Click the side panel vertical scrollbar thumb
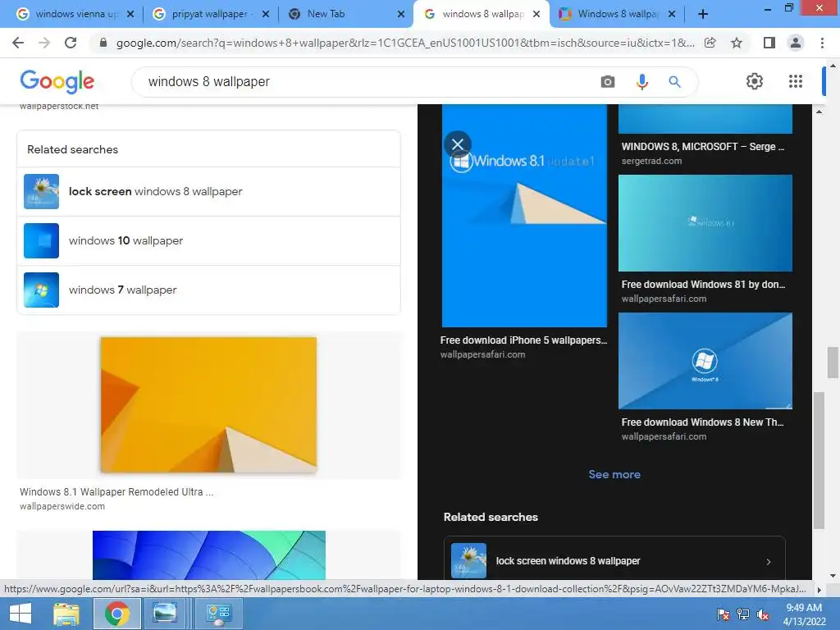This screenshot has height=630, width=840. click(818, 461)
